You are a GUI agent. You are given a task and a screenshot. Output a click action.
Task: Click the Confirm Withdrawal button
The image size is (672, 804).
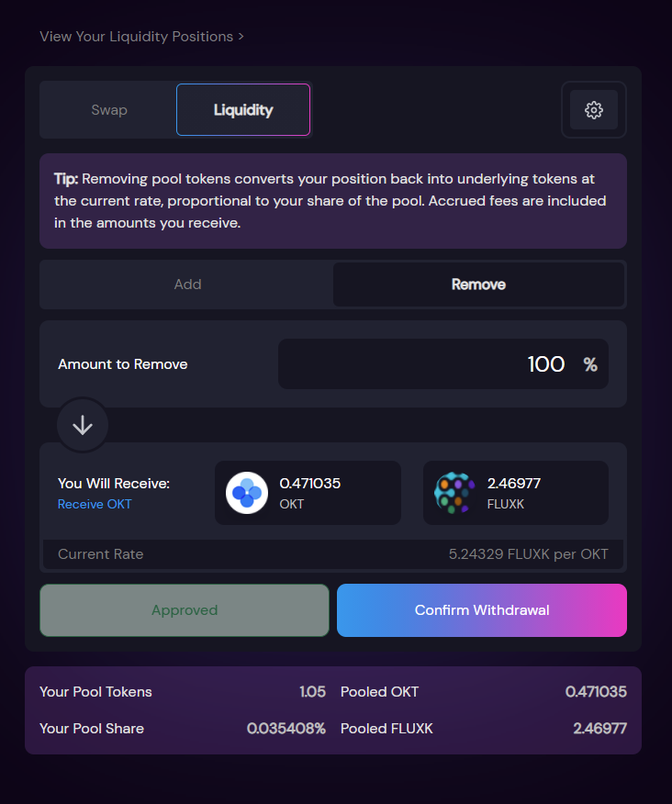pos(482,610)
